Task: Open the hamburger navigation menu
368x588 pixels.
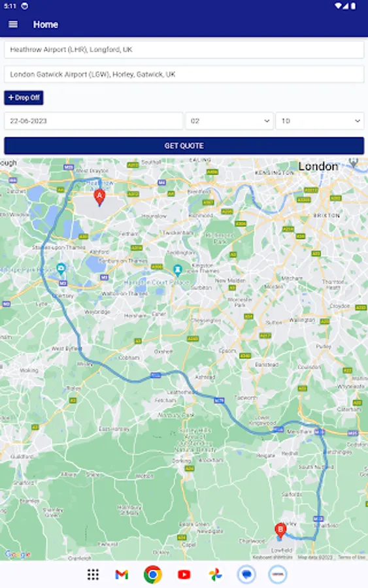Action: 13,24
